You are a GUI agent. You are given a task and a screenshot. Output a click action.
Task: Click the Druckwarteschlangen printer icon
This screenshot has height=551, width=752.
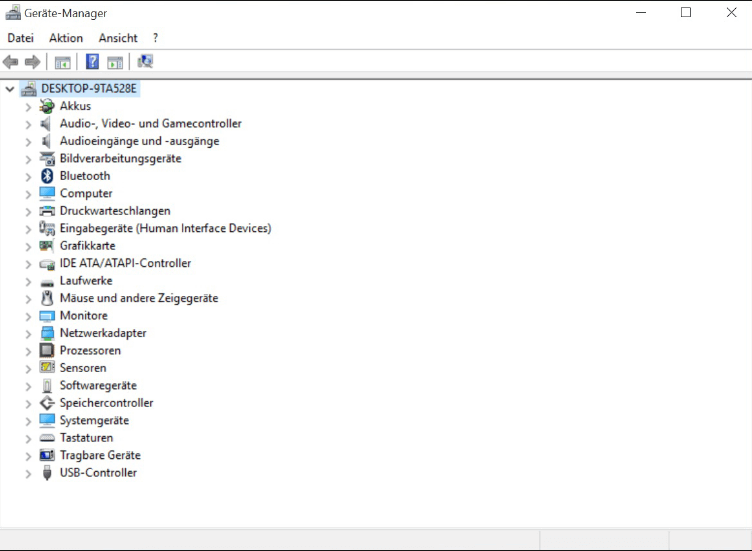[47, 211]
